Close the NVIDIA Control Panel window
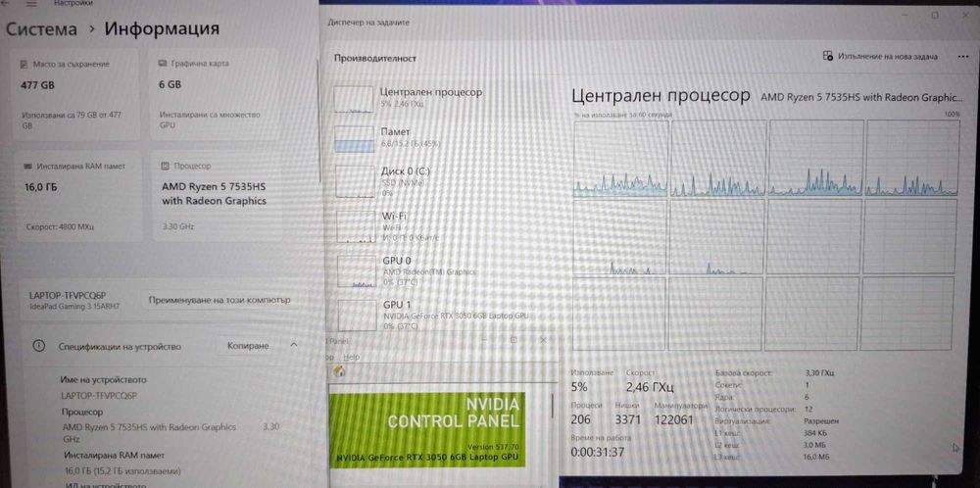The image size is (980, 488). [x=543, y=340]
